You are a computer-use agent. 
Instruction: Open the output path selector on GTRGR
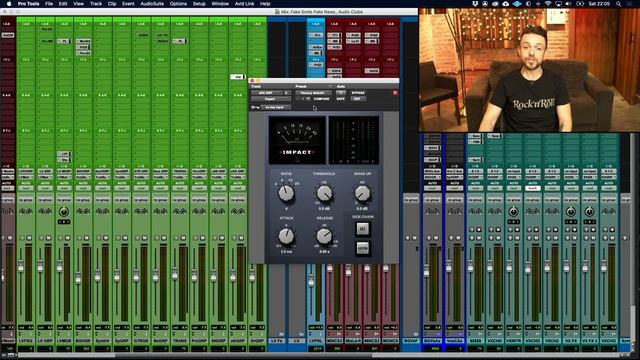coord(141,176)
